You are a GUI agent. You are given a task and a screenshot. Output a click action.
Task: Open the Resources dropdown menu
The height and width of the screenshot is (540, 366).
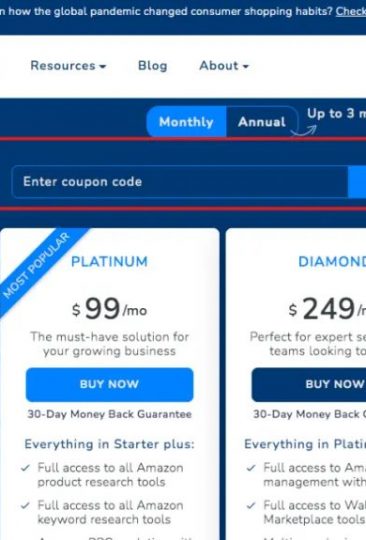tap(68, 65)
